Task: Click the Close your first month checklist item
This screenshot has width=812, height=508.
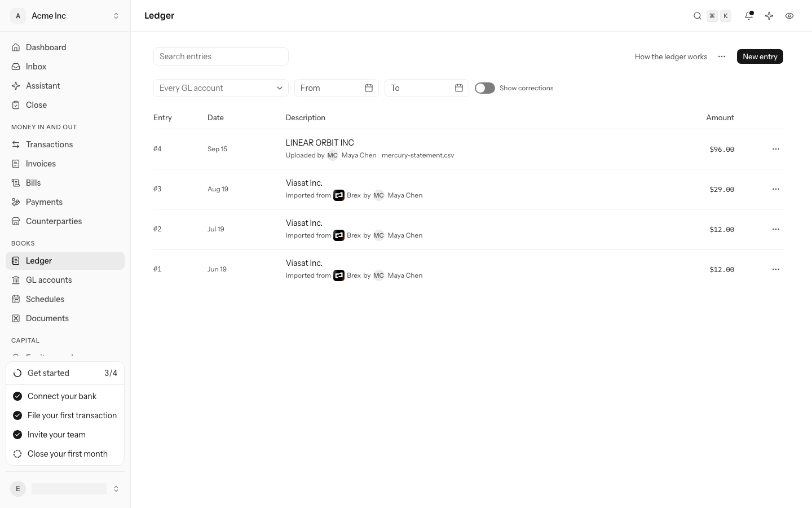Action: pos(65,454)
